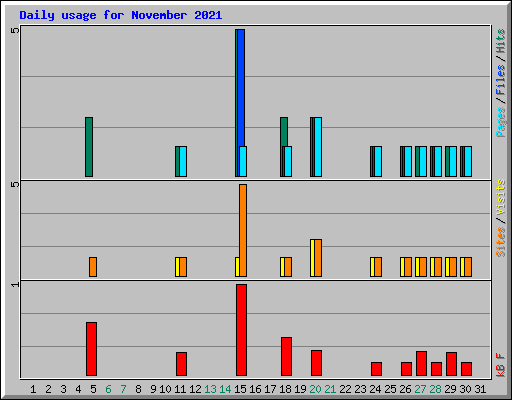
Task: Click the yellow Visits bar for day 20
Action: point(312,258)
